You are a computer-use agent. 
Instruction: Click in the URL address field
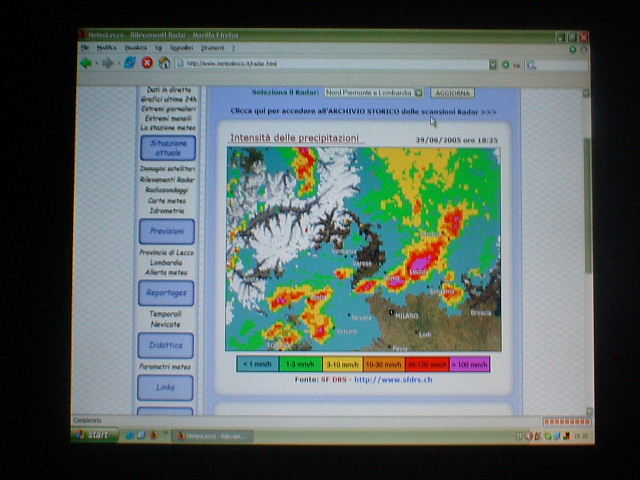coord(330,64)
